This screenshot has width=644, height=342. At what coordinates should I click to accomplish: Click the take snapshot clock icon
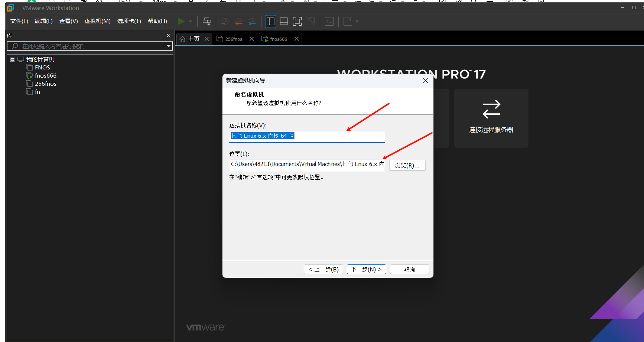[225, 22]
